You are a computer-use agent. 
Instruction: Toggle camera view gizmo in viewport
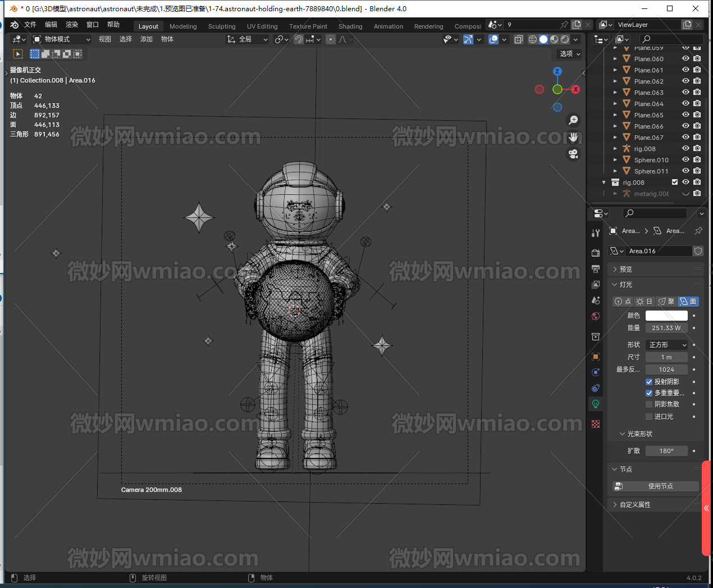coord(573,154)
